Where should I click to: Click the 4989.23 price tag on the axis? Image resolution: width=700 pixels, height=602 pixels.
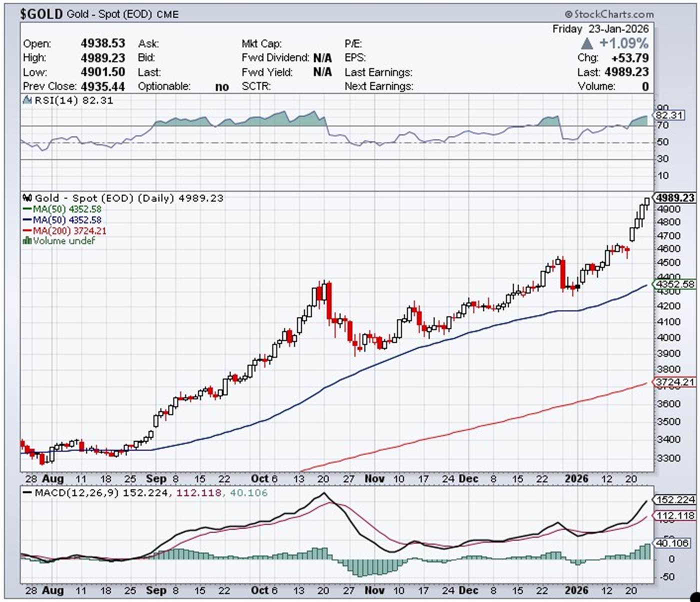pos(674,197)
